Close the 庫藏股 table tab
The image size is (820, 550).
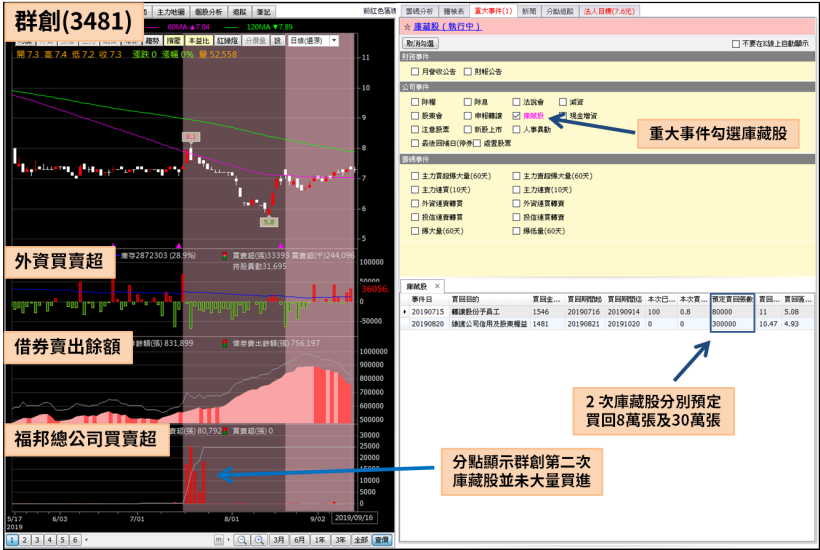[x=437, y=286]
